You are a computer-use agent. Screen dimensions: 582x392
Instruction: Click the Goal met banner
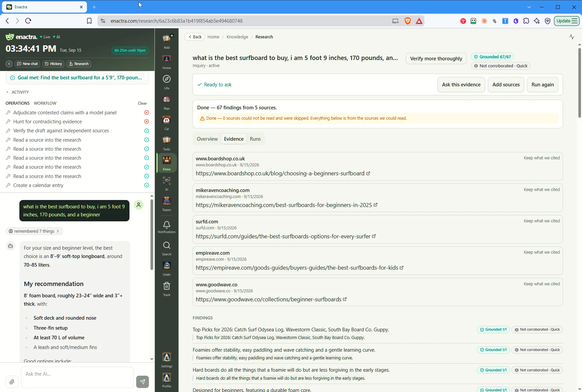[x=77, y=78]
